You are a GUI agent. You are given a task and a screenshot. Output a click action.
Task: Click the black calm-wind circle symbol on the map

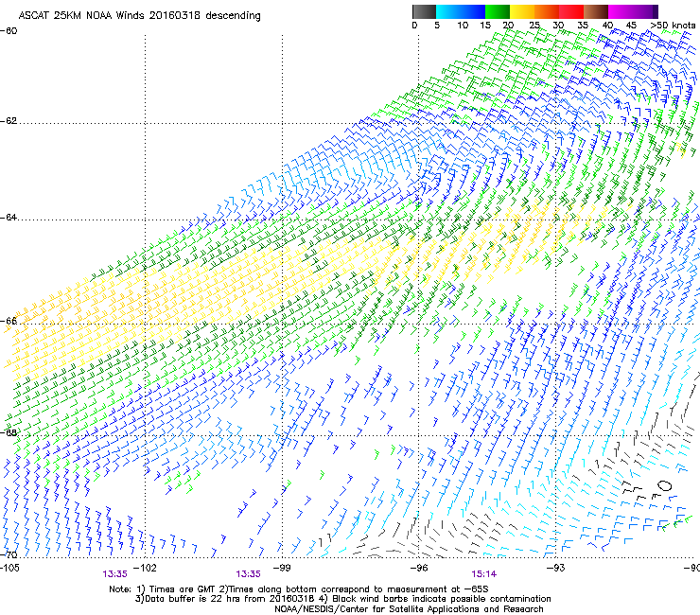pos(664,485)
